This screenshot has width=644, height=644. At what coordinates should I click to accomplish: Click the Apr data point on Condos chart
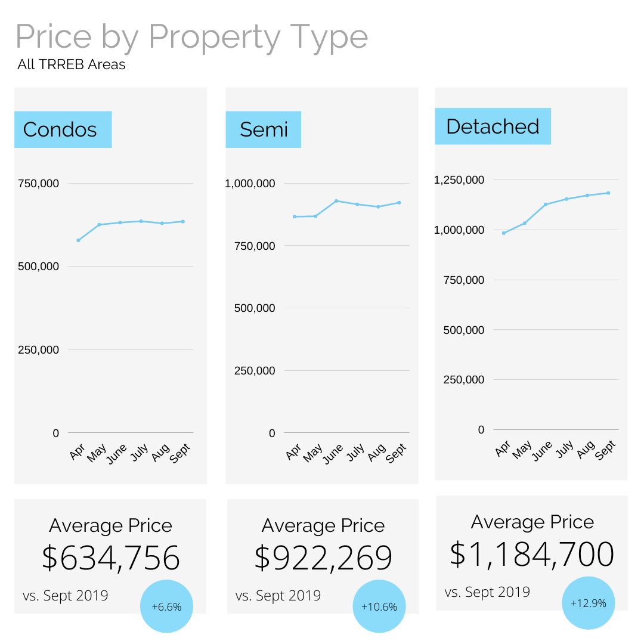pyautogui.click(x=78, y=240)
